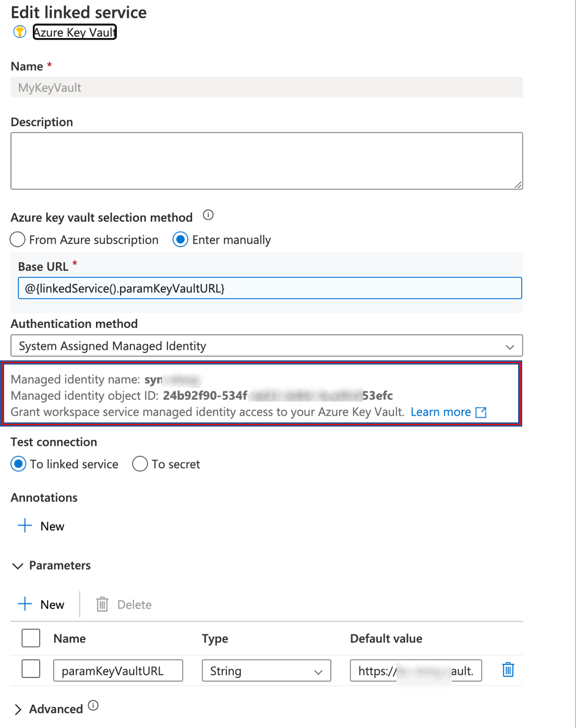Select From Azure subscription option

[x=17, y=239]
